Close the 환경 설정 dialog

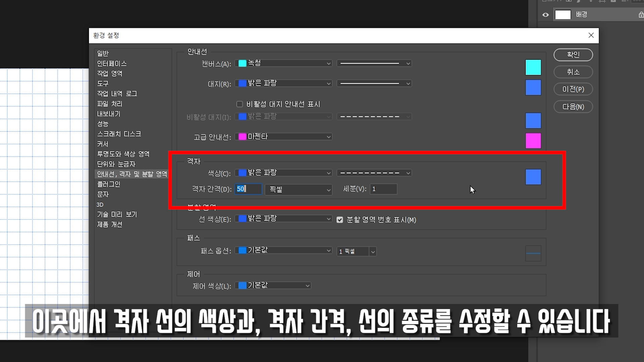click(591, 35)
